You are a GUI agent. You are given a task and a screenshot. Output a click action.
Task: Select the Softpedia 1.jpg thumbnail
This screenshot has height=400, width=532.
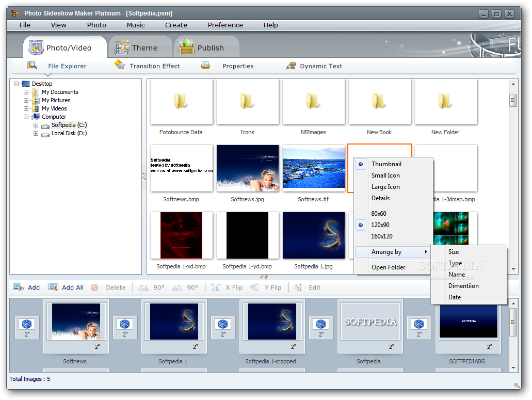[313, 235]
